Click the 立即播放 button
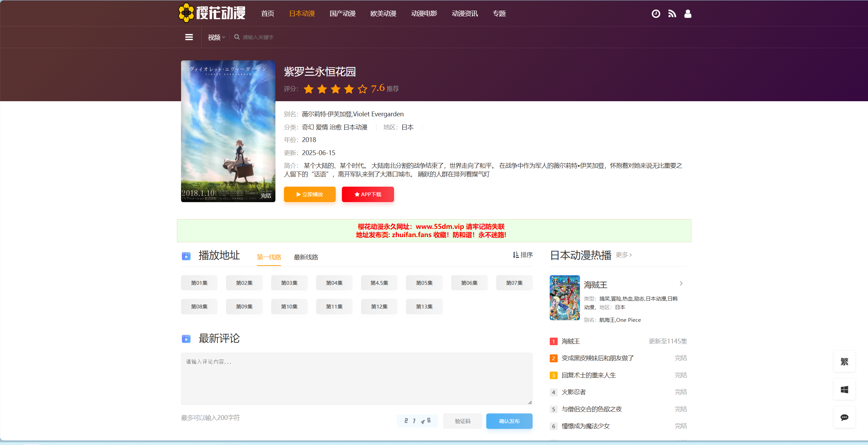 tap(310, 195)
